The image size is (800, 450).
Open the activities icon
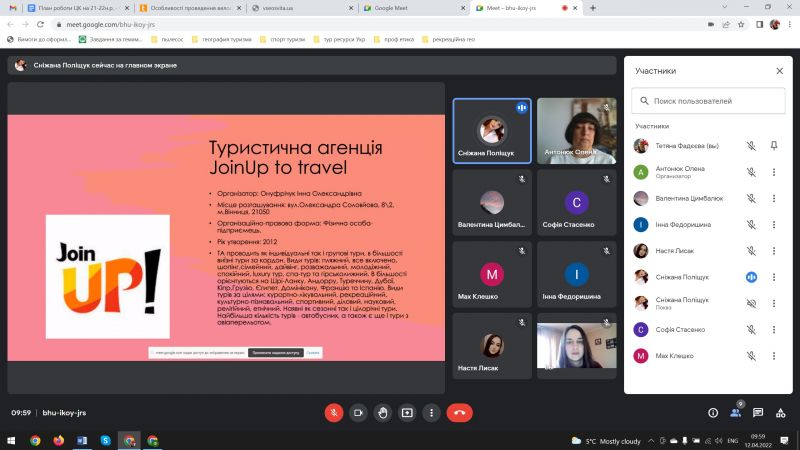(781, 413)
